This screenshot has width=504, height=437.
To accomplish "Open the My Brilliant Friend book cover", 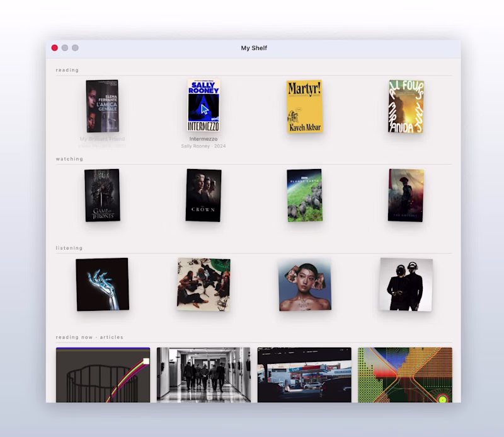I will pyautogui.click(x=103, y=106).
